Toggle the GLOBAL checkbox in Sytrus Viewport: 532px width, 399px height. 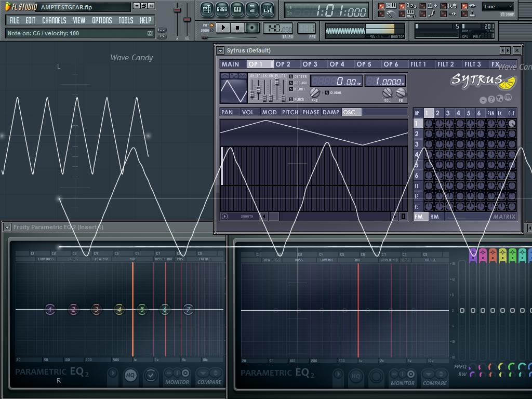tap(327, 92)
